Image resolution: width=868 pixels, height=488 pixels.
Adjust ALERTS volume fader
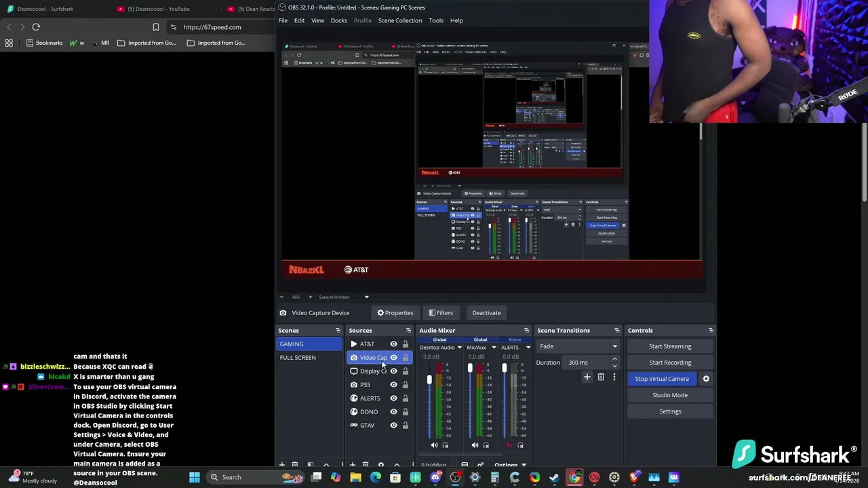[505, 369]
